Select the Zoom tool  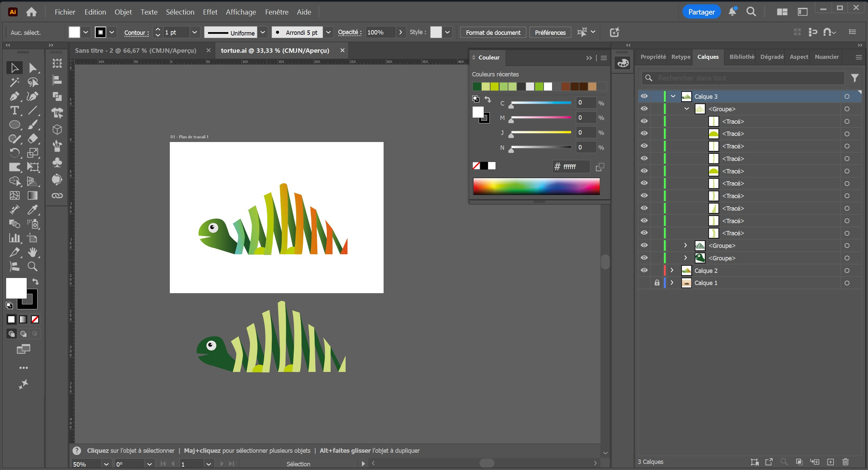tap(32, 266)
